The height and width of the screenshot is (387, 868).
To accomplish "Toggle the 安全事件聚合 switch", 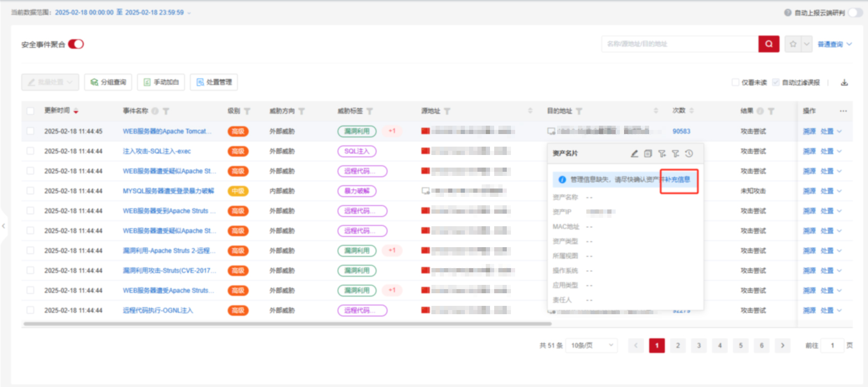I will (x=76, y=44).
